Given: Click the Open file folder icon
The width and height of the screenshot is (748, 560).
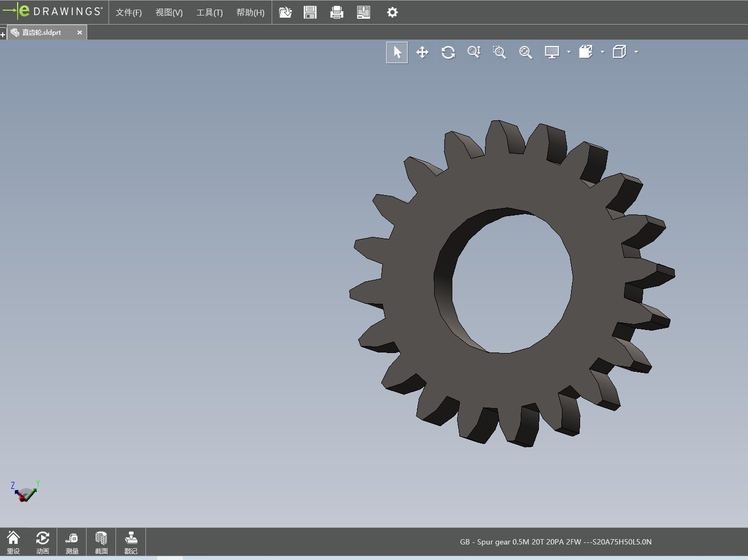Looking at the screenshot, I should [286, 12].
